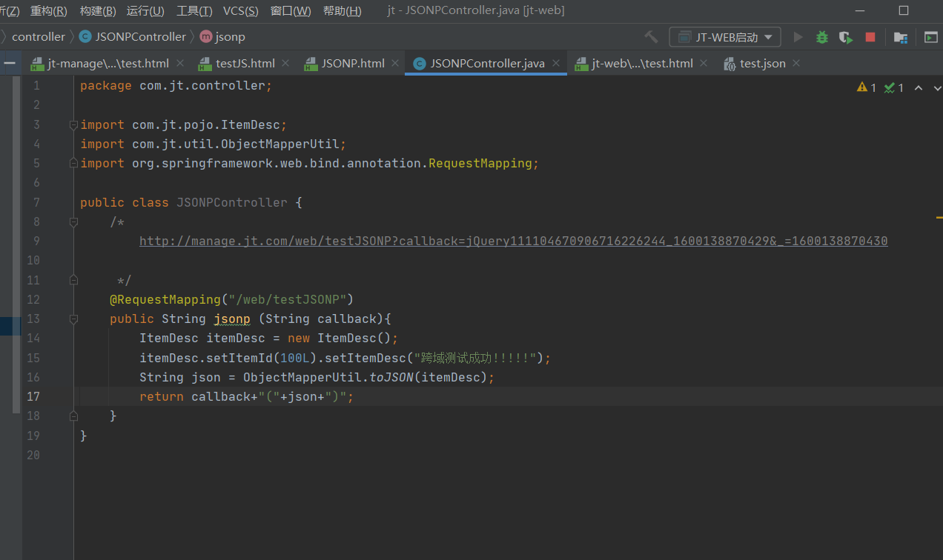This screenshot has width=943, height=560.
Task: Click the green Debug bug icon
Action: pyautogui.click(x=822, y=37)
